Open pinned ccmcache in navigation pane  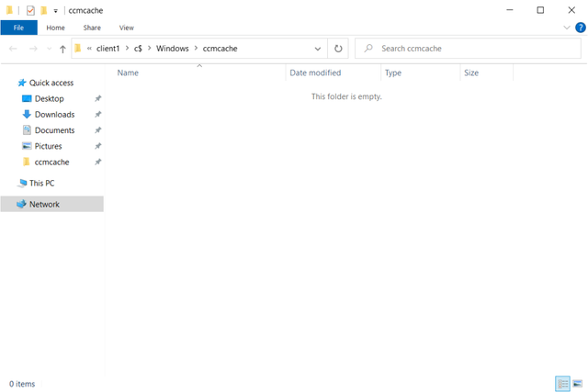point(51,162)
